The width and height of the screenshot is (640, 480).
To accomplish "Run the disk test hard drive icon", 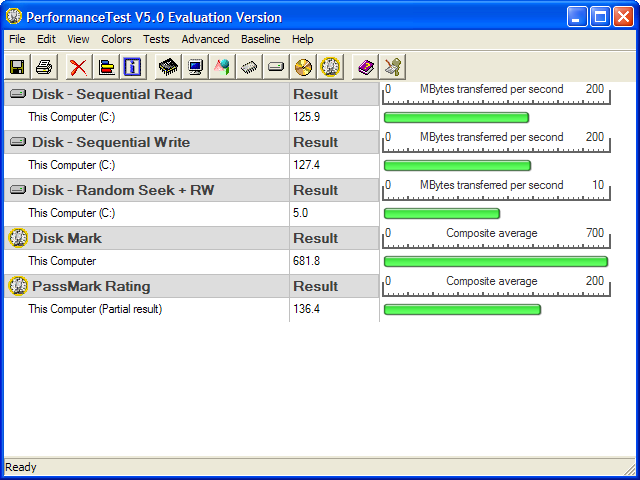I will (x=276, y=67).
